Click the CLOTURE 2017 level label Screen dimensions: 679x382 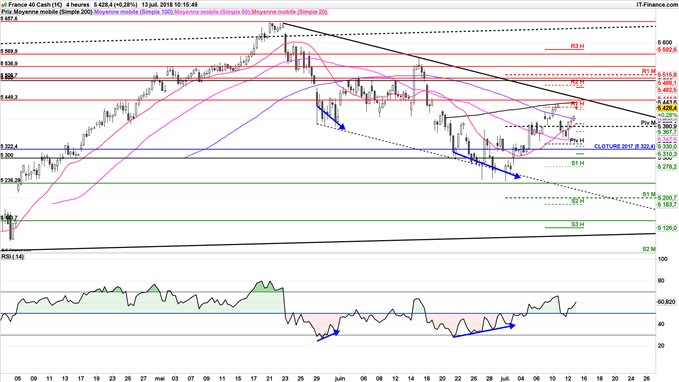[624, 147]
